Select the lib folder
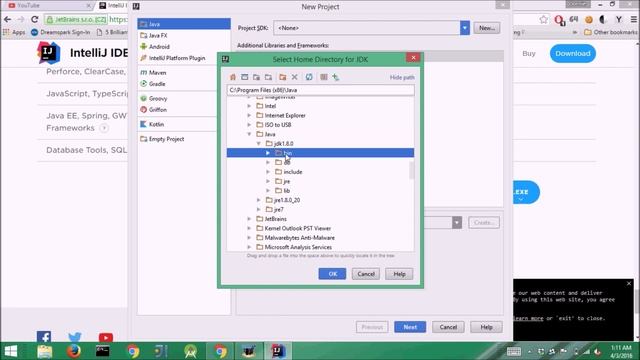The image size is (640, 360). pos(283,191)
